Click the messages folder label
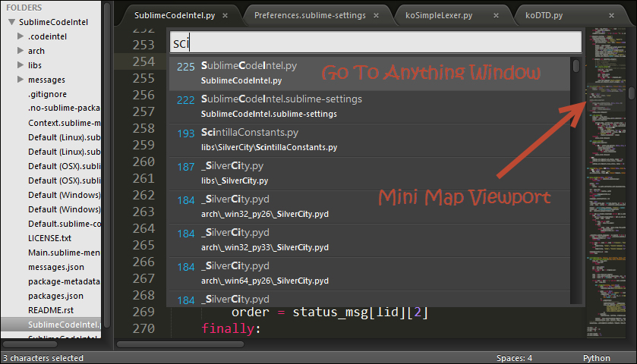Image resolution: width=637 pixels, height=364 pixels. pos(46,80)
